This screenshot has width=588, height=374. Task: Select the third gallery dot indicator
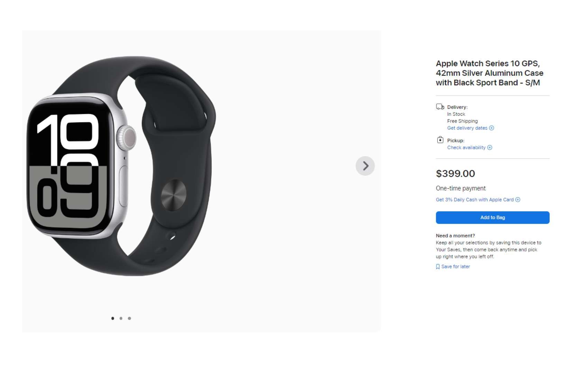coord(129,318)
